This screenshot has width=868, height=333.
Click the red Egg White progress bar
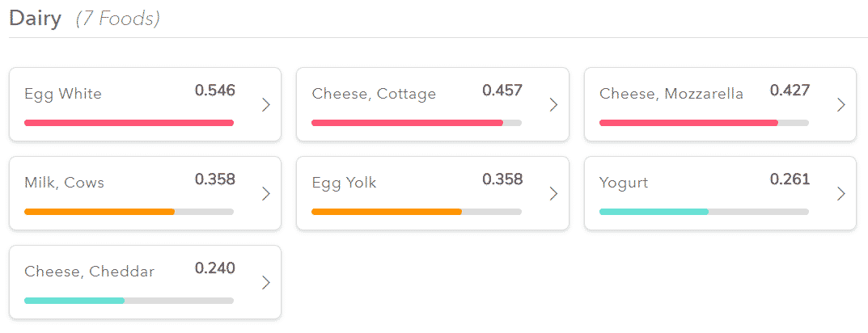click(x=129, y=123)
